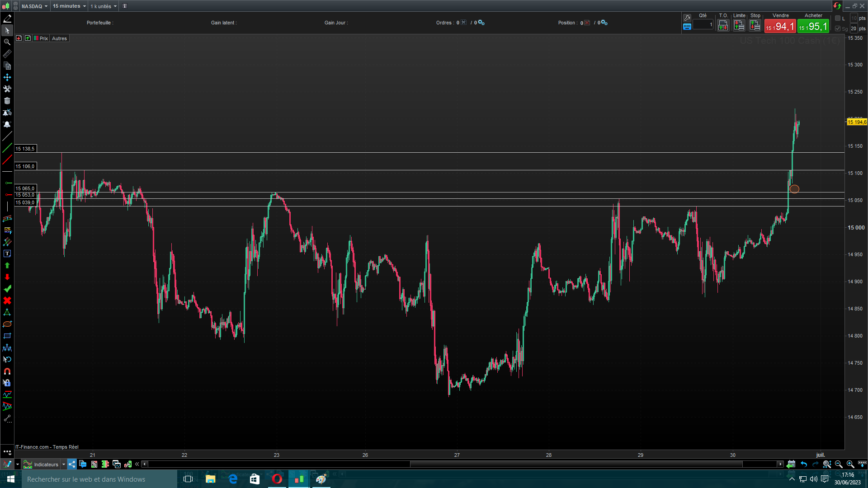Select the red cross marker tool

pos(7,300)
